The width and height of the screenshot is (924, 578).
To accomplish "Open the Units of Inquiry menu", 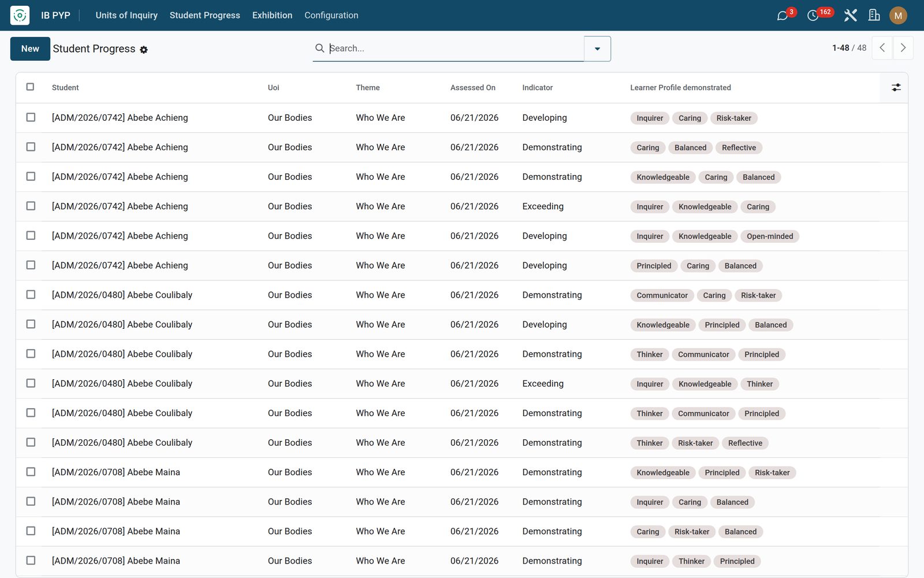I will click(126, 15).
